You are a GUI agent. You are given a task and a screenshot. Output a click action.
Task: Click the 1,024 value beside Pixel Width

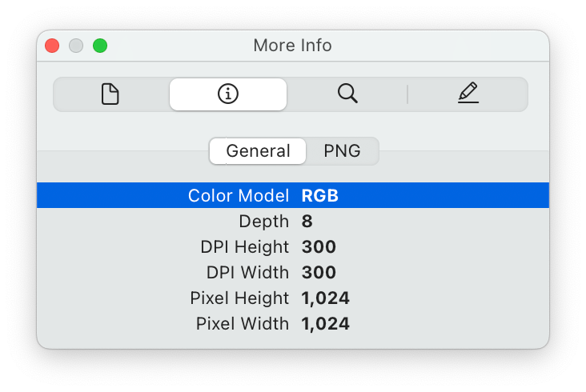[325, 323]
